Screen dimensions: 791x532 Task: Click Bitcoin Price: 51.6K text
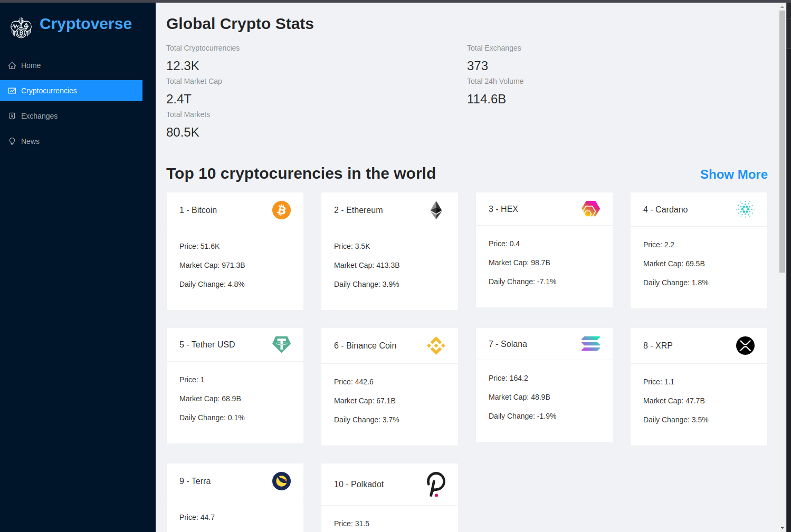pos(199,246)
